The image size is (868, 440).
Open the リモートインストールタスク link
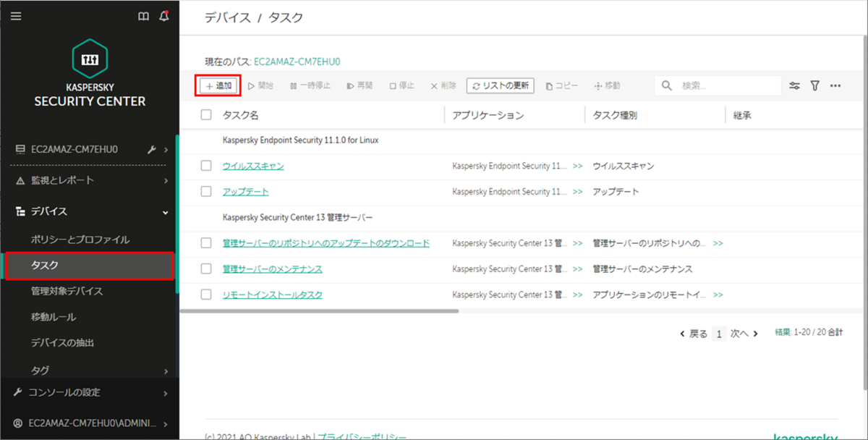point(273,295)
